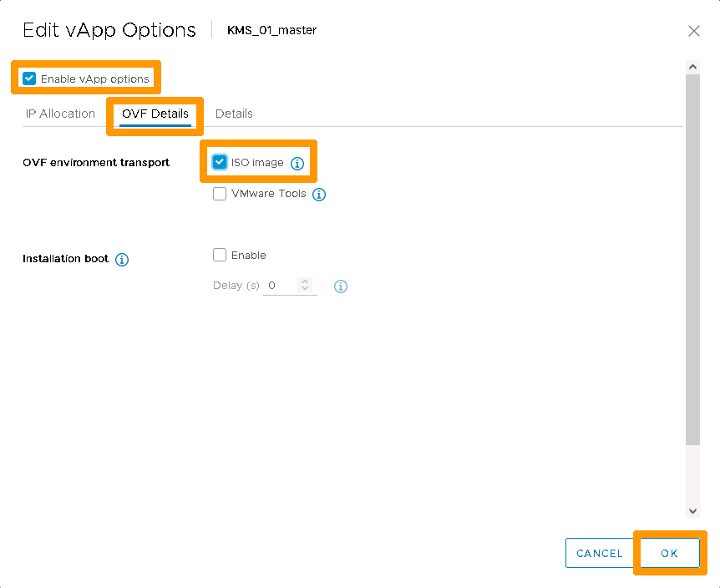
Task: Click the scrollbar up arrow
Action: click(x=692, y=66)
